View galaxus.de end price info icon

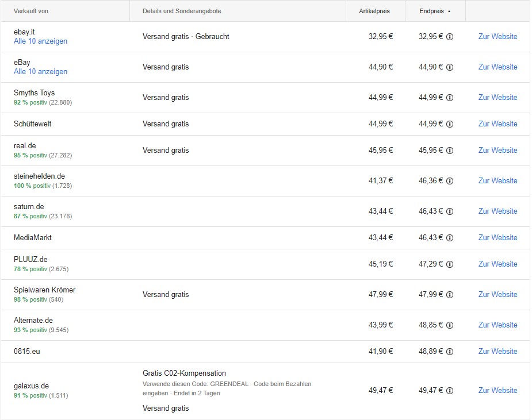pyautogui.click(x=450, y=391)
